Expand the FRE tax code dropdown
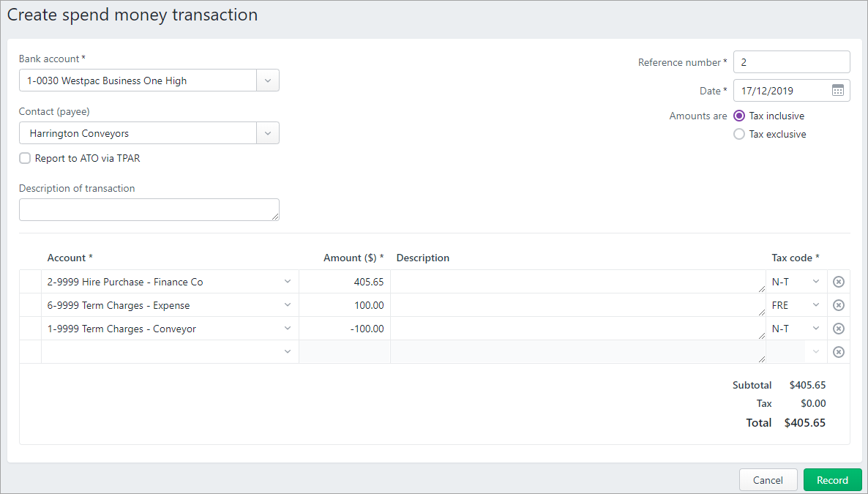Image resolution: width=868 pixels, height=494 pixels. (x=815, y=304)
